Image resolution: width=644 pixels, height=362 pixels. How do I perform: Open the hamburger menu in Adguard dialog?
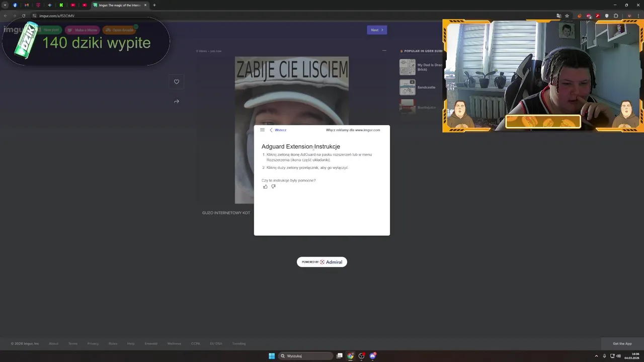tap(262, 130)
